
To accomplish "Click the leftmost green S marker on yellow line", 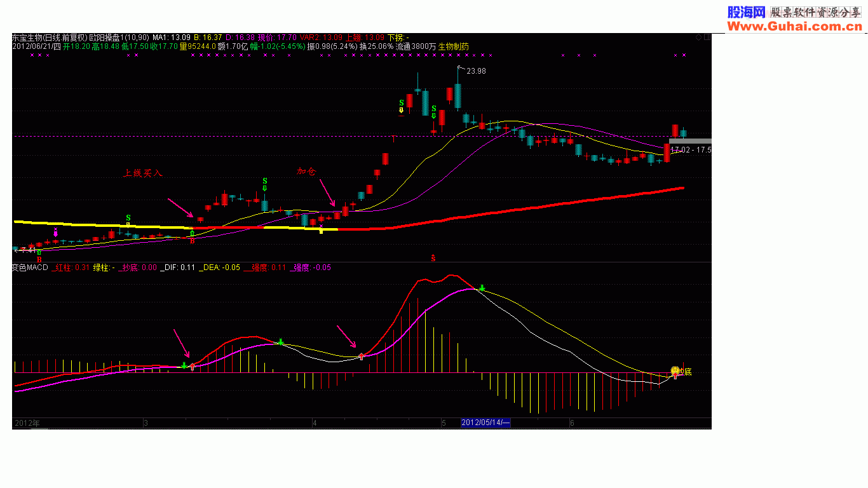I will pos(128,218).
